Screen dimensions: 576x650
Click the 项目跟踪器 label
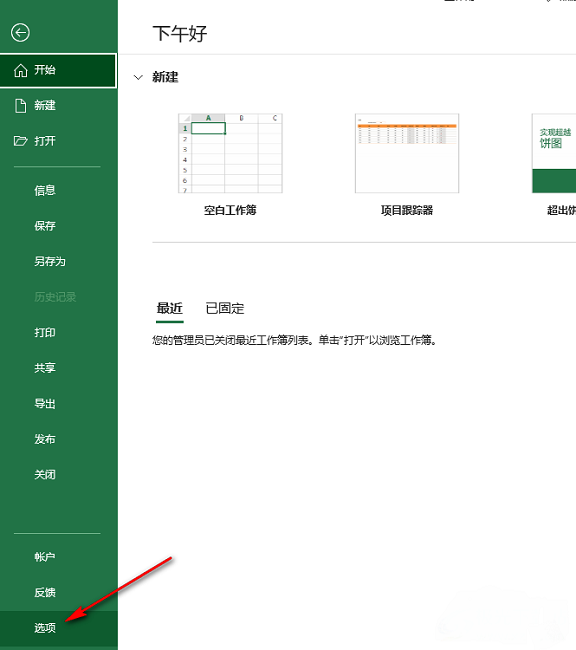[407, 210]
